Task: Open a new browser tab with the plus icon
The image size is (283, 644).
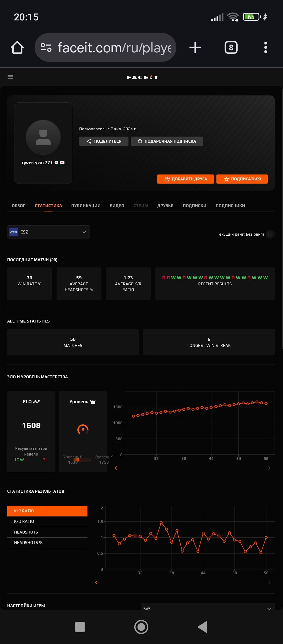Action: pyautogui.click(x=195, y=48)
